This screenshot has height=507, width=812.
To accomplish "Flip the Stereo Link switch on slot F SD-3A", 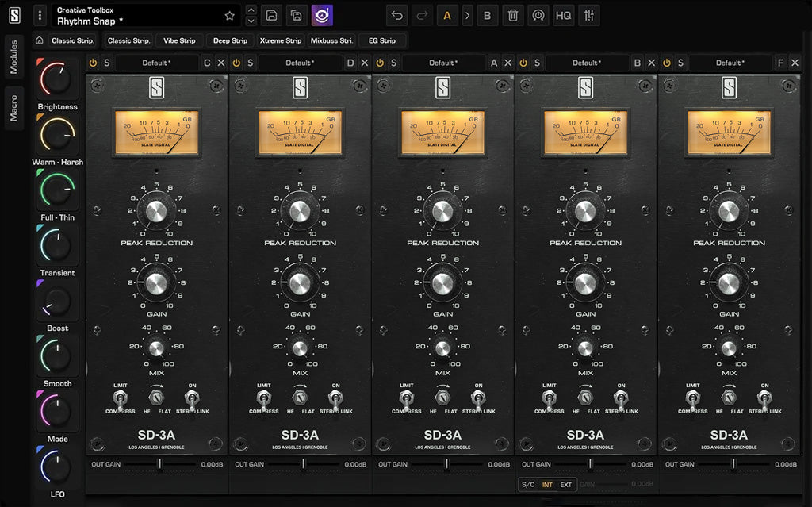I will (765, 398).
